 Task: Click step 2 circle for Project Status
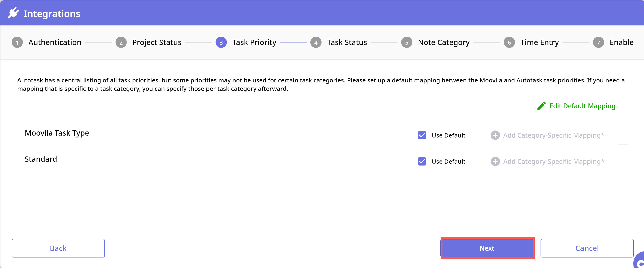point(121,42)
